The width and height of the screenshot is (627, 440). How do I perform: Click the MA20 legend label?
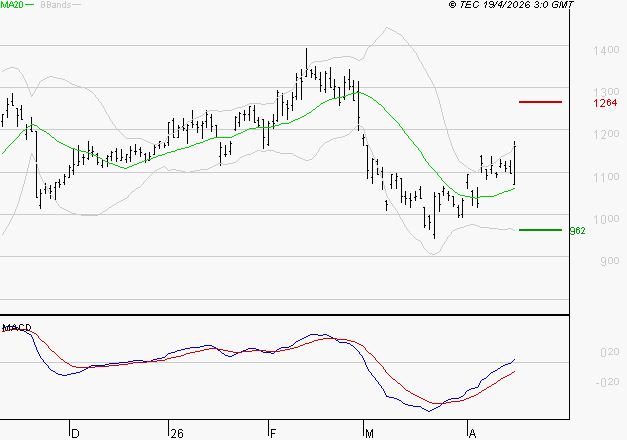point(12,5)
